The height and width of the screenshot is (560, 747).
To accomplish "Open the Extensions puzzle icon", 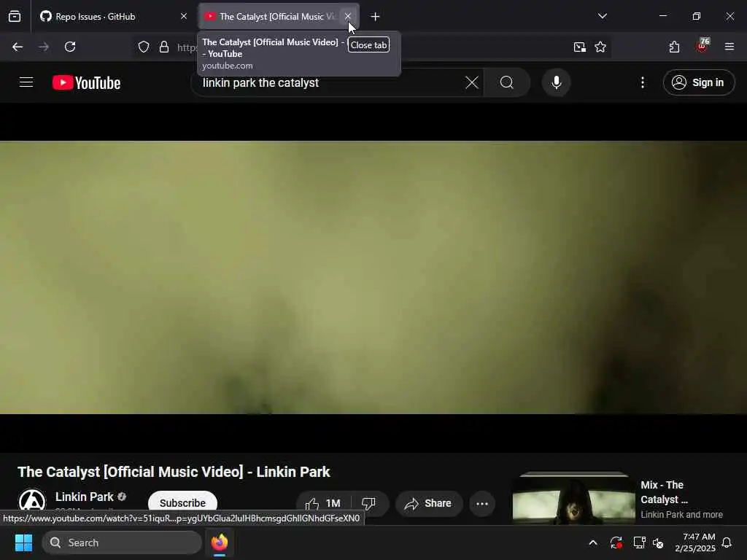I will 674,47.
